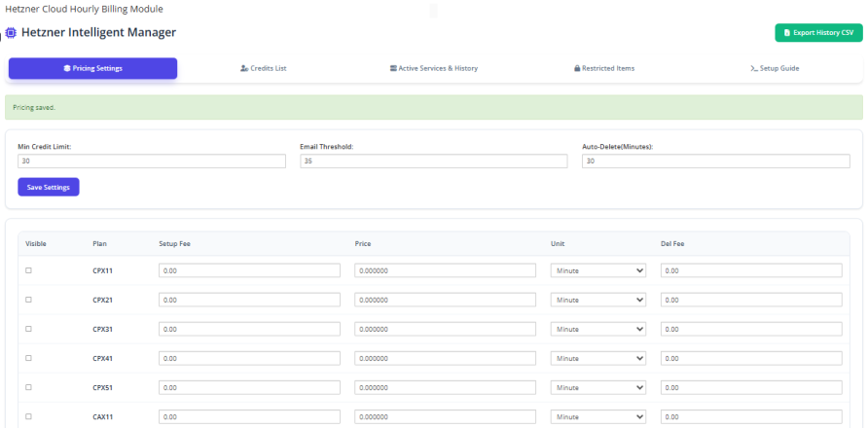Edit the Setup Fee for CPX41

(x=250, y=358)
